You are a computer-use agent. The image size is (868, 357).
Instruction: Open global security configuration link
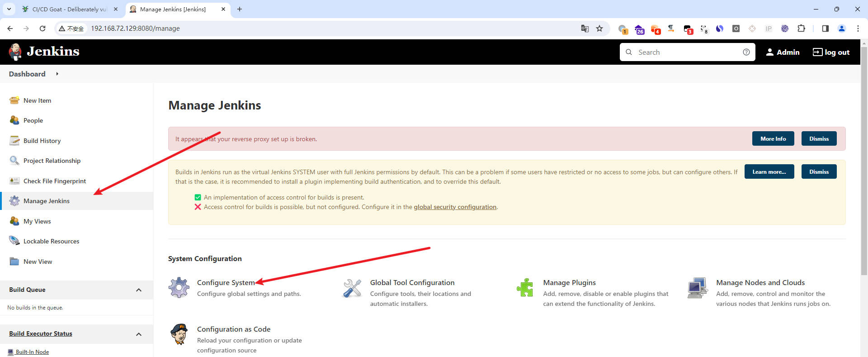click(455, 207)
